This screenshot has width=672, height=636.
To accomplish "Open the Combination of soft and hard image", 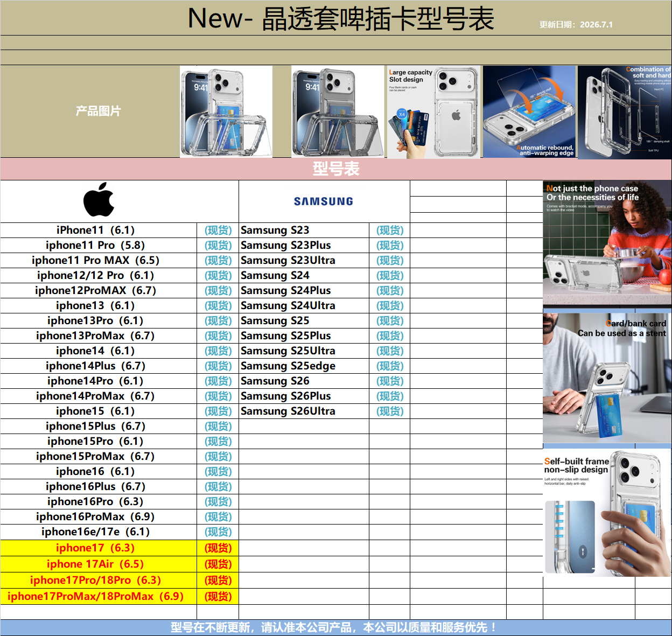I will [x=625, y=112].
